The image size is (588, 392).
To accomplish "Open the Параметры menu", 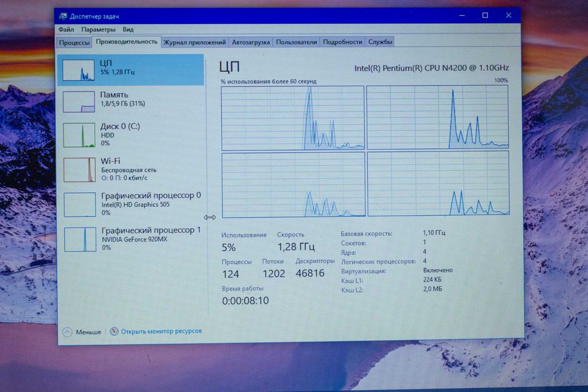I will click(98, 29).
